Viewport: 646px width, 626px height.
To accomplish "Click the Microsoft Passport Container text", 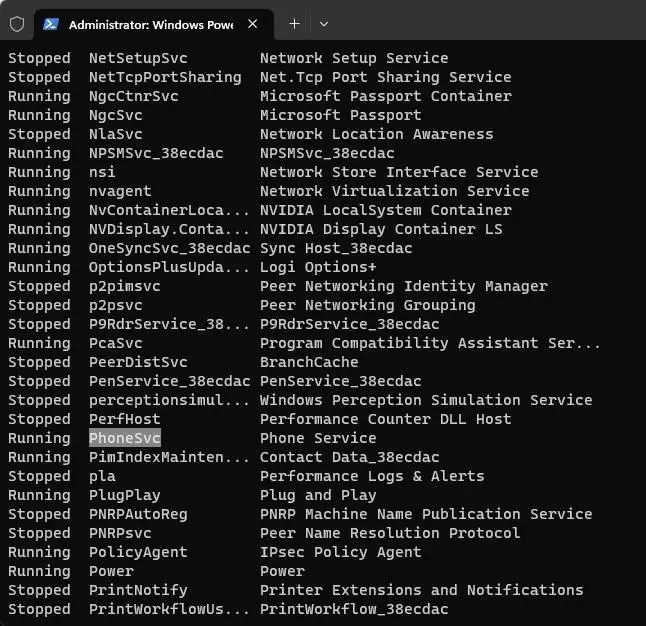I will [x=385, y=96].
